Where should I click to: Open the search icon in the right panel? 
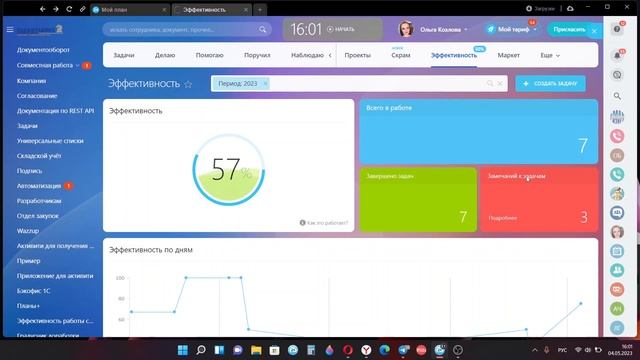tap(617, 96)
